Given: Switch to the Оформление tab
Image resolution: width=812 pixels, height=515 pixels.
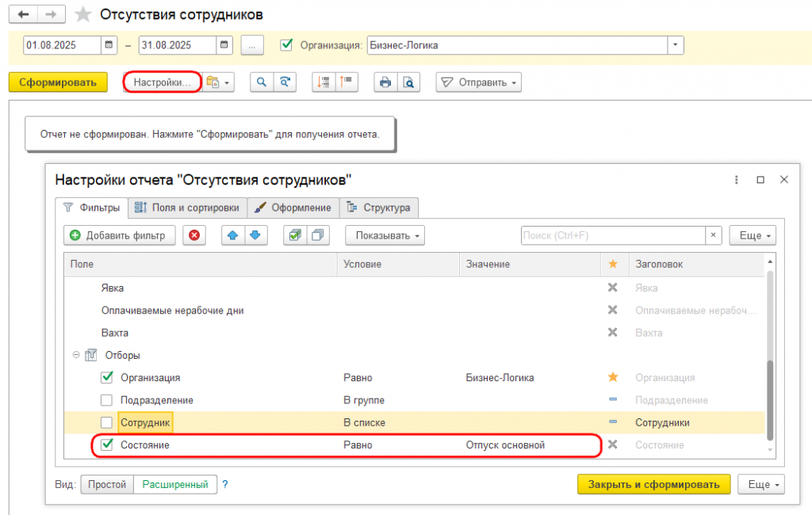Looking at the screenshot, I should click(293, 208).
